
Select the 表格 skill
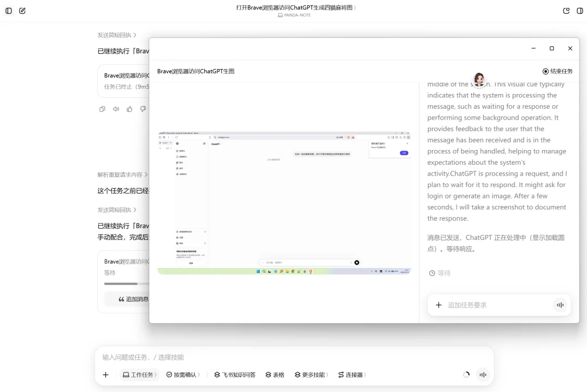(275, 375)
